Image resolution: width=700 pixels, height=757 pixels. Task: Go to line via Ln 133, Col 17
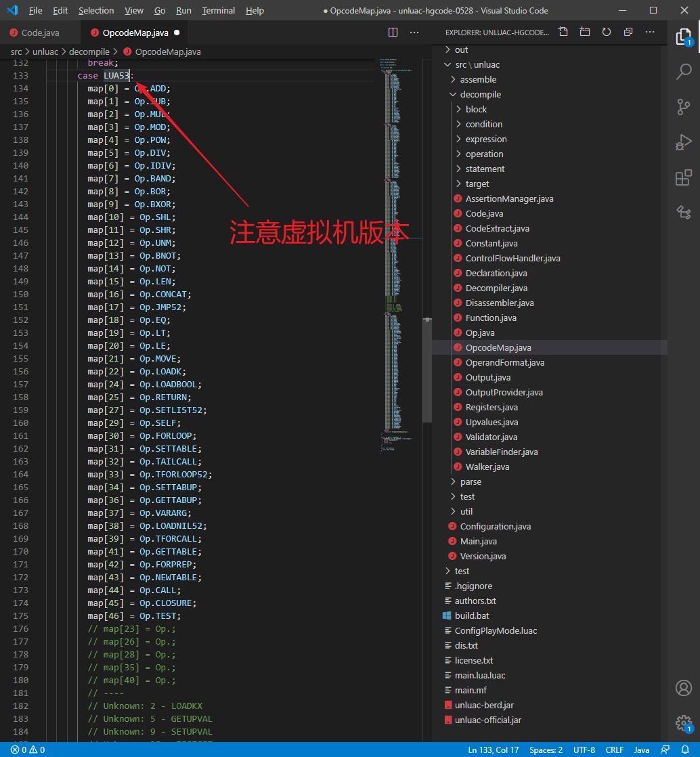click(493, 750)
